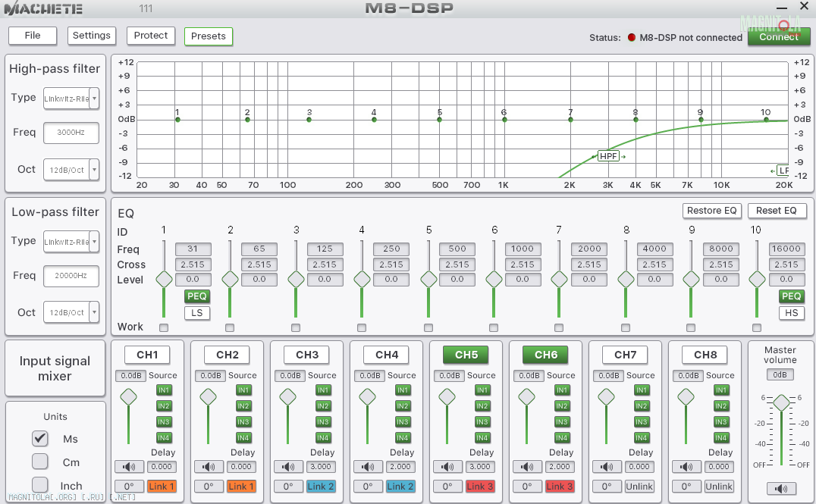Mute CH7 with its speaker icon

[606, 467]
